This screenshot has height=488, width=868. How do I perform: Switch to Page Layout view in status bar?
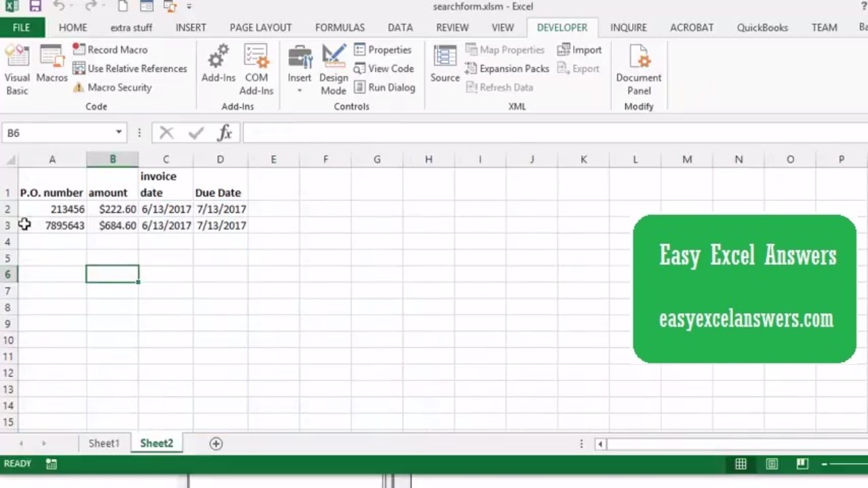(x=772, y=464)
